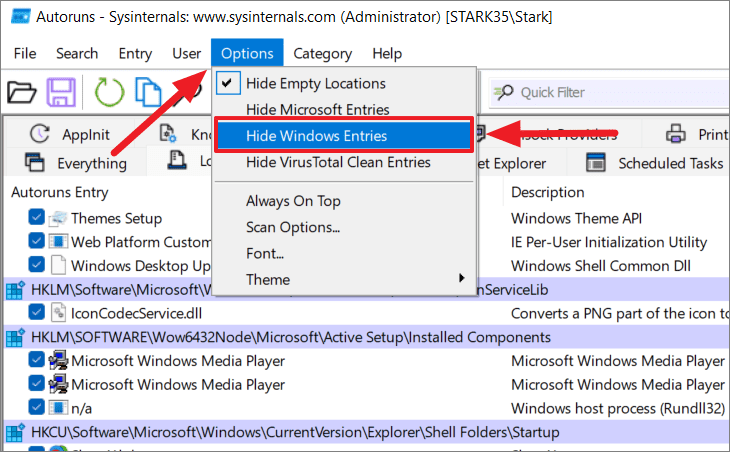Viewport: 730px width, 452px height.
Task: Click the IconCodecService.dll file icon
Action: pos(58,312)
